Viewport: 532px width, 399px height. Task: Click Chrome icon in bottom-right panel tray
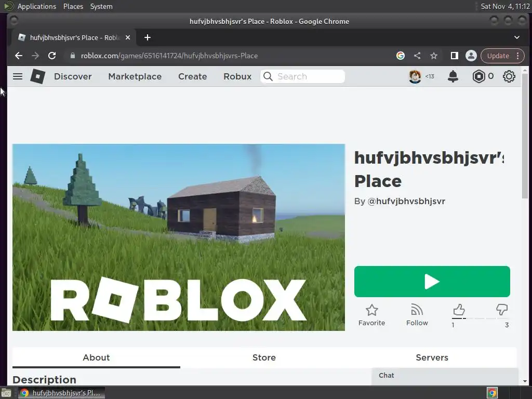click(492, 393)
